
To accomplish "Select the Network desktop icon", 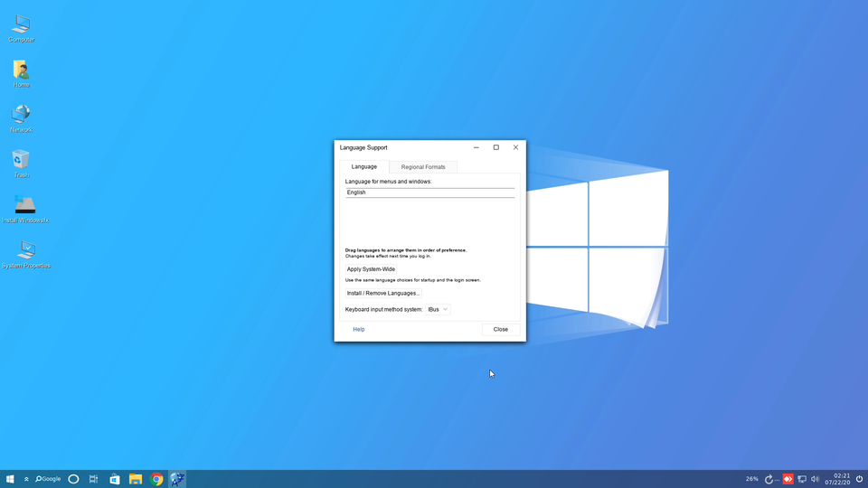I will (21, 119).
